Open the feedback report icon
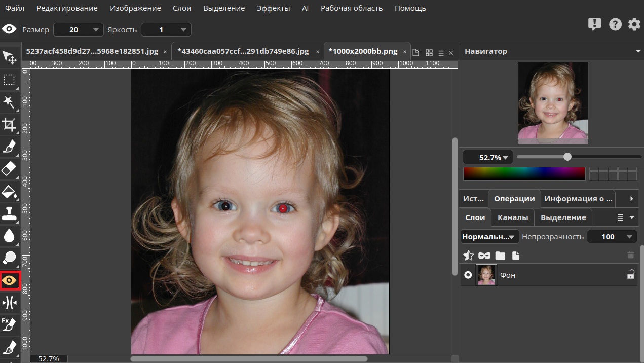The image size is (644, 363). click(x=594, y=24)
